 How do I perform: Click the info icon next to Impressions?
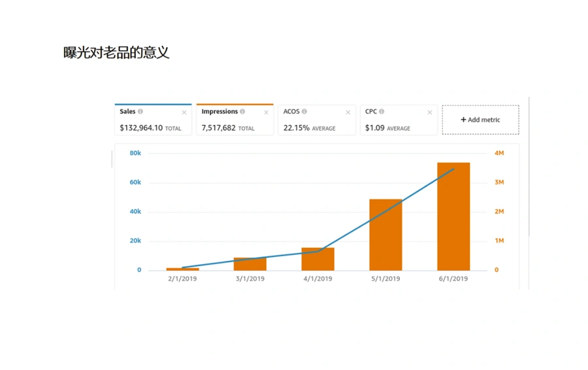pyautogui.click(x=242, y=111)
